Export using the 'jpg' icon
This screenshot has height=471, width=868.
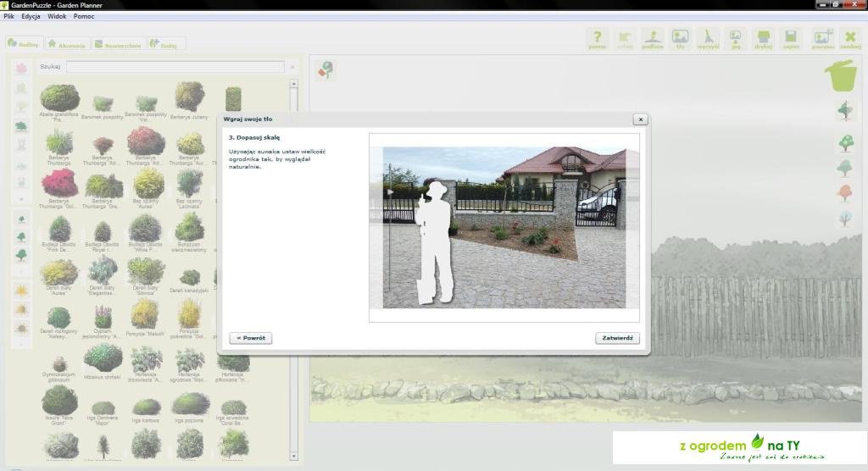(x=735, y=39)
